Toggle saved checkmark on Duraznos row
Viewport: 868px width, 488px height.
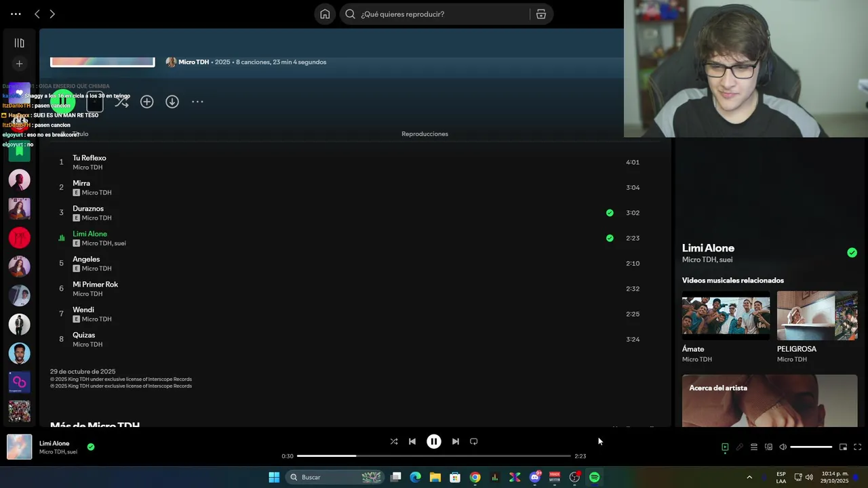click(610, 213)
